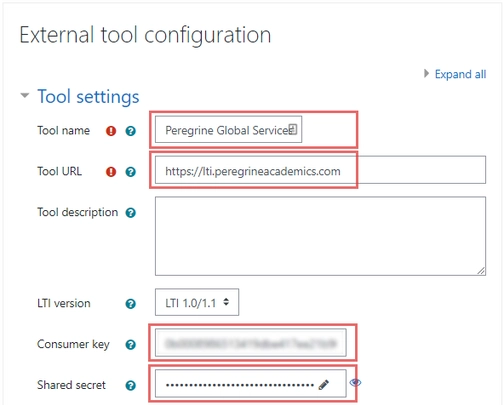Image resolution: width=504 pixels, height=405 pixels.
Task: Collapse the Tool settings section
Action: [x=25, y=96]
